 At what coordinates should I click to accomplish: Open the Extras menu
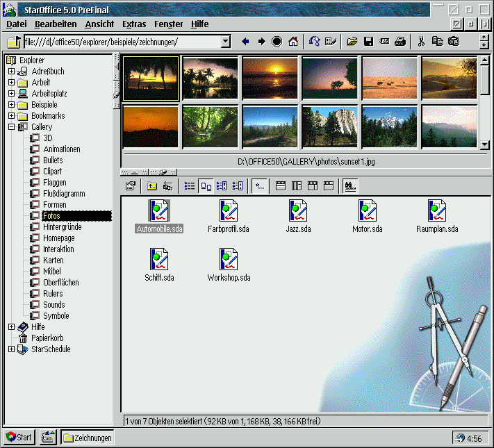[x=134, y=24]
